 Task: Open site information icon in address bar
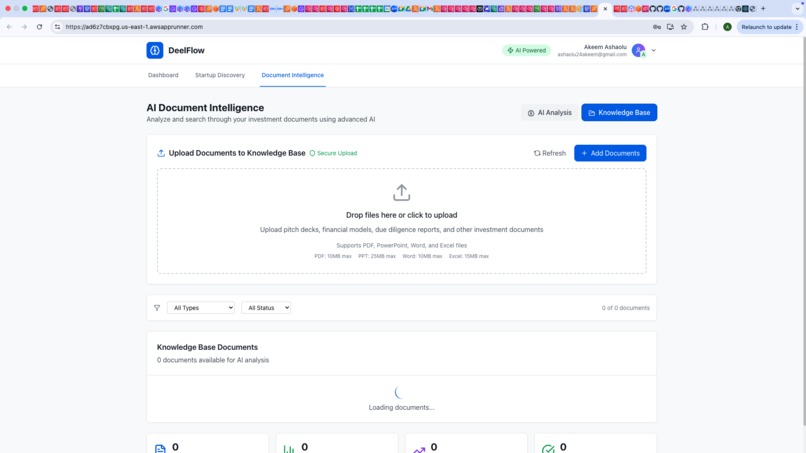[57, 27]
